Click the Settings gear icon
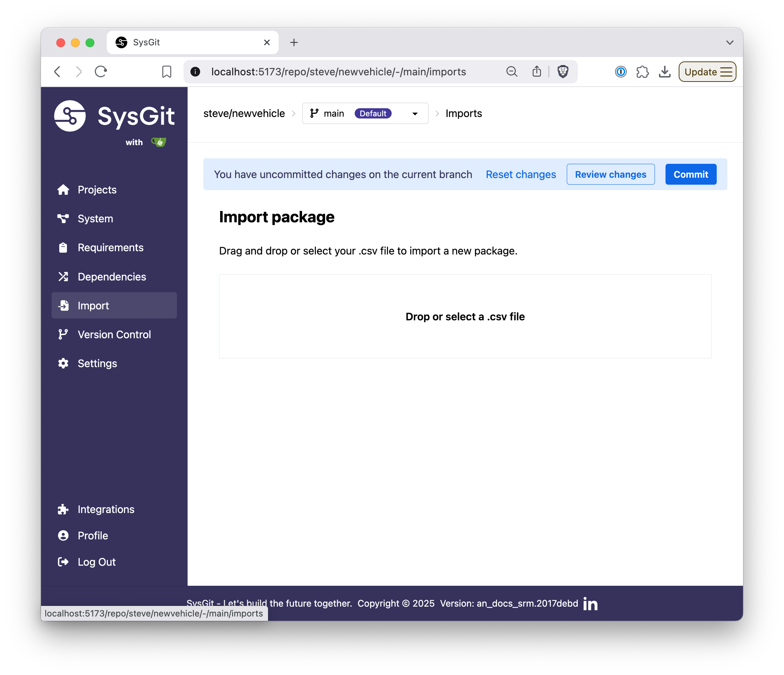Screen dimensions: 784x675 point(63,363)
